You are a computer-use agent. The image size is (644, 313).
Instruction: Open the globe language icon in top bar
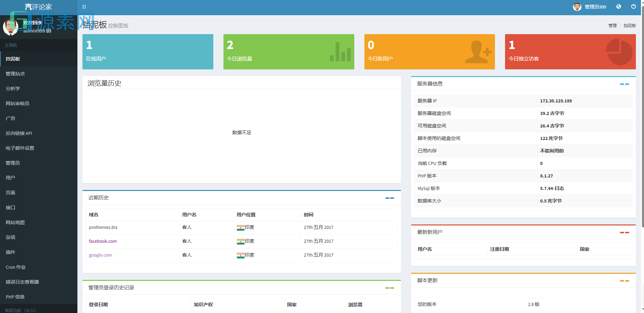point(619,6)
